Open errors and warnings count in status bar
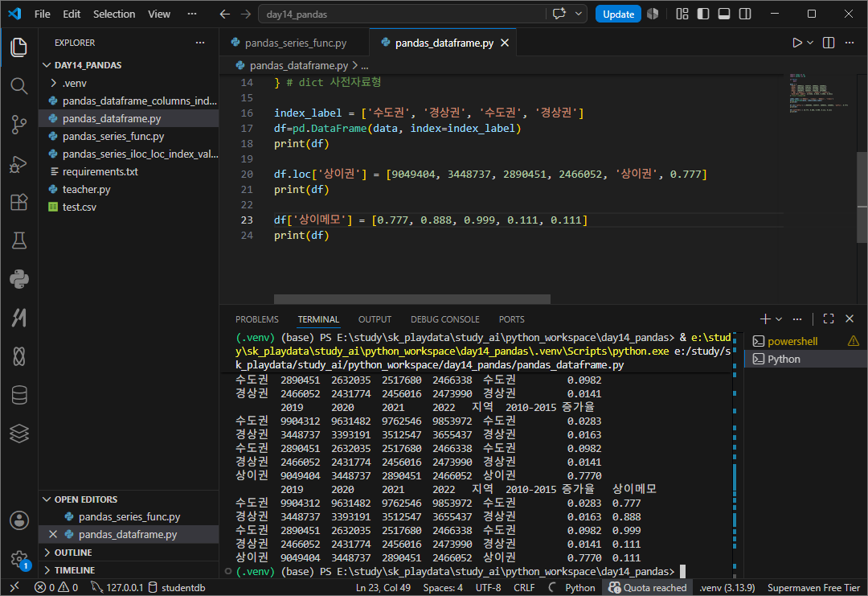The height and width of the screenshot is (596, 868). (56, 587)
